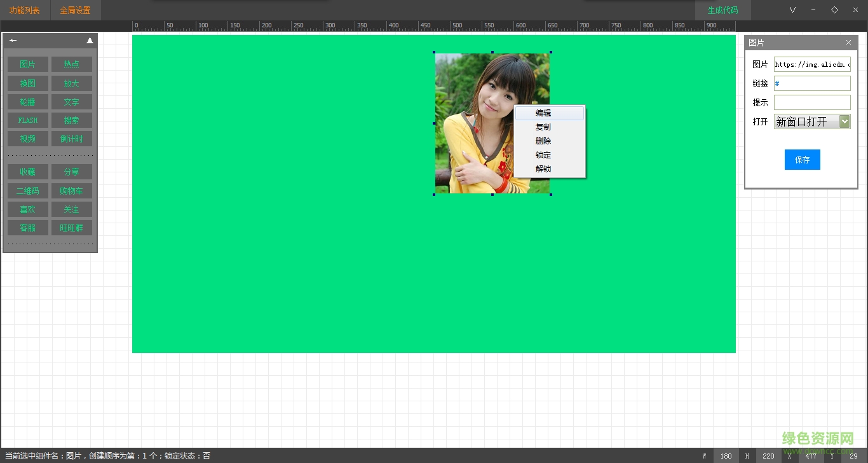Click the 链接 input field
Image resolution: width=868 pixels, height=463 pixels.
pyautogui.click(x=811, y=83)
